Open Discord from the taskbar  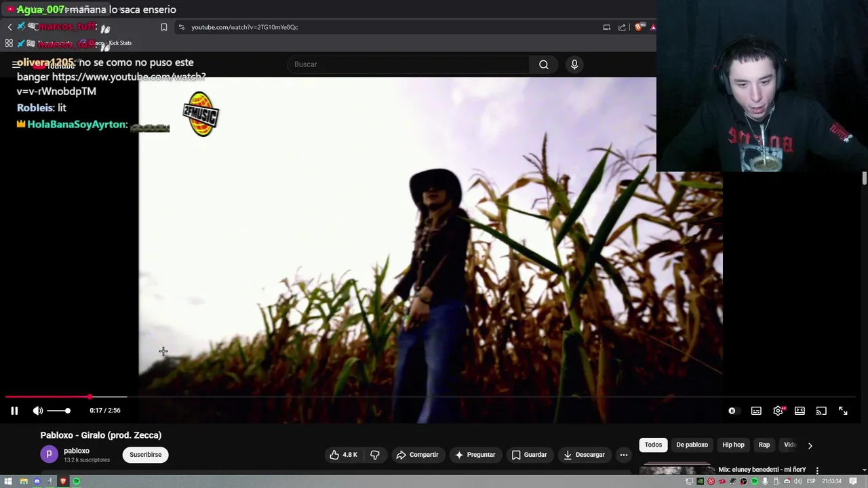coord(37,481)
